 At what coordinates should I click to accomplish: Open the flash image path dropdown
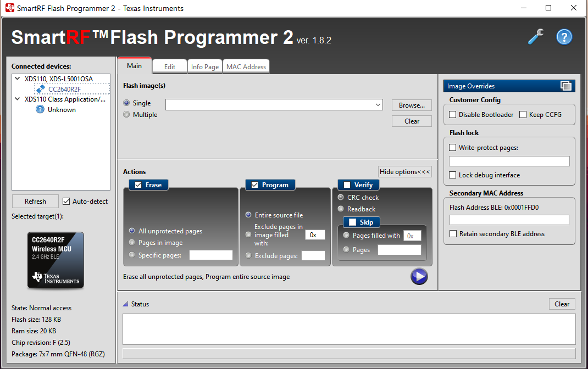point(378,105)
